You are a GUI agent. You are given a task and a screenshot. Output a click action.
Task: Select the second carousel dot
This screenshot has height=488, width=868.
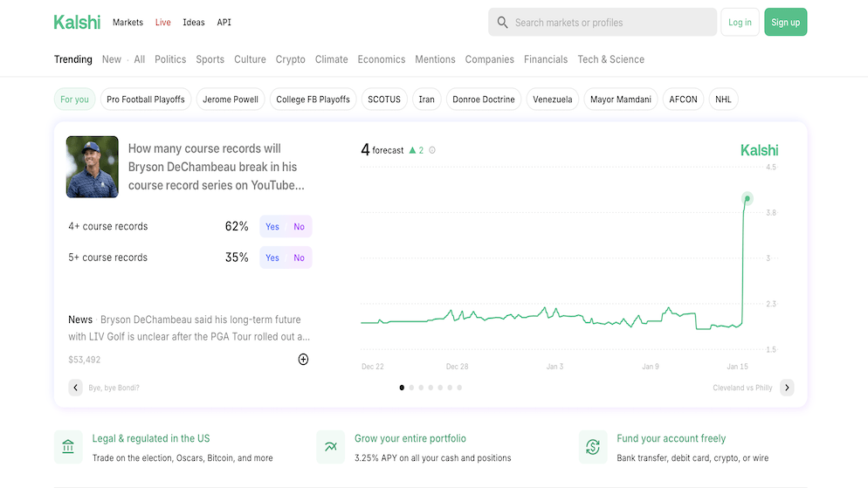(x=411, y=388)
